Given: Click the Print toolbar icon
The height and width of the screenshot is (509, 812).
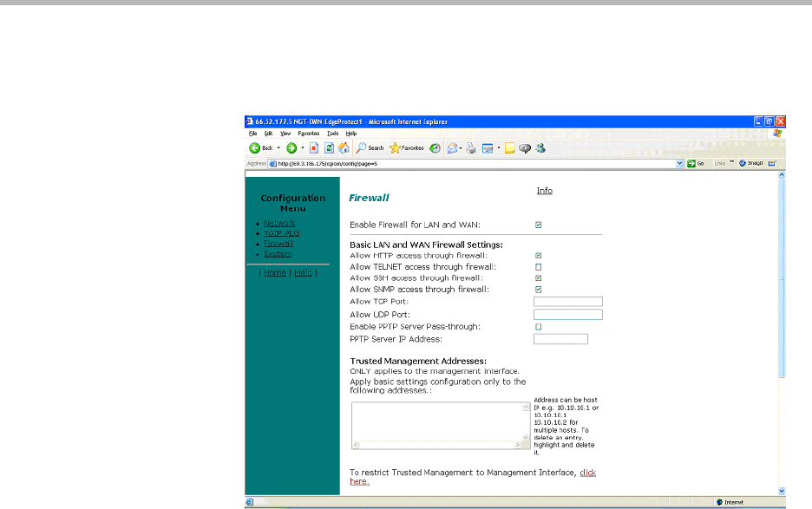Looking at the screenshot, I should 471,148.
